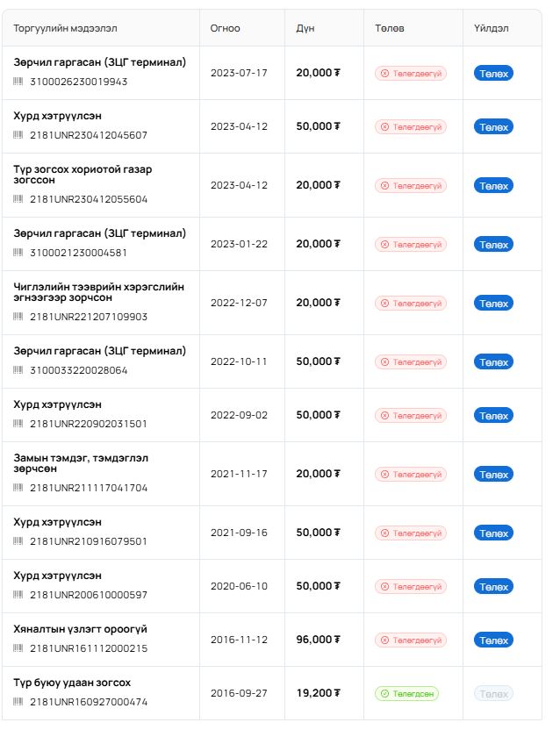Image resolution: width=560 pixels, height=744 pixels.
Task: Click disabled pay button for 2016-09-27 fine
Action: [493, 693]
